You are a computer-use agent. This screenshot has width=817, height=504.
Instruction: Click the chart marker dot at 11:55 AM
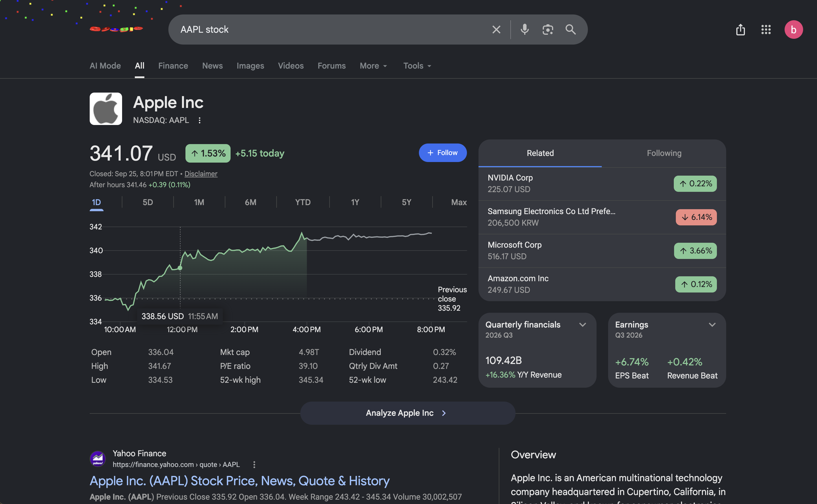click(x=180, y=268)
